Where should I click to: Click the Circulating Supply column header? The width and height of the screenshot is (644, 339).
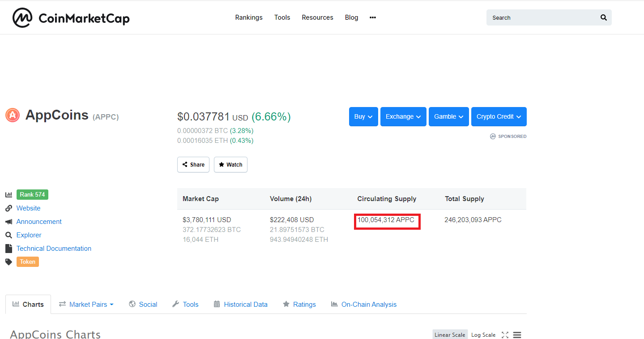point(387,199)
